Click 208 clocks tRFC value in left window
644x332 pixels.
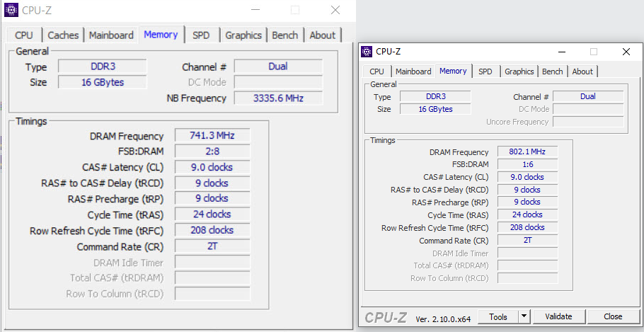[212, 230]
